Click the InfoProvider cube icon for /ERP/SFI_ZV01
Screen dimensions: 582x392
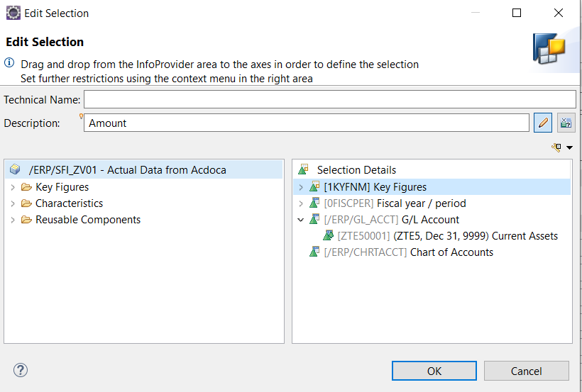click(15, 169)
